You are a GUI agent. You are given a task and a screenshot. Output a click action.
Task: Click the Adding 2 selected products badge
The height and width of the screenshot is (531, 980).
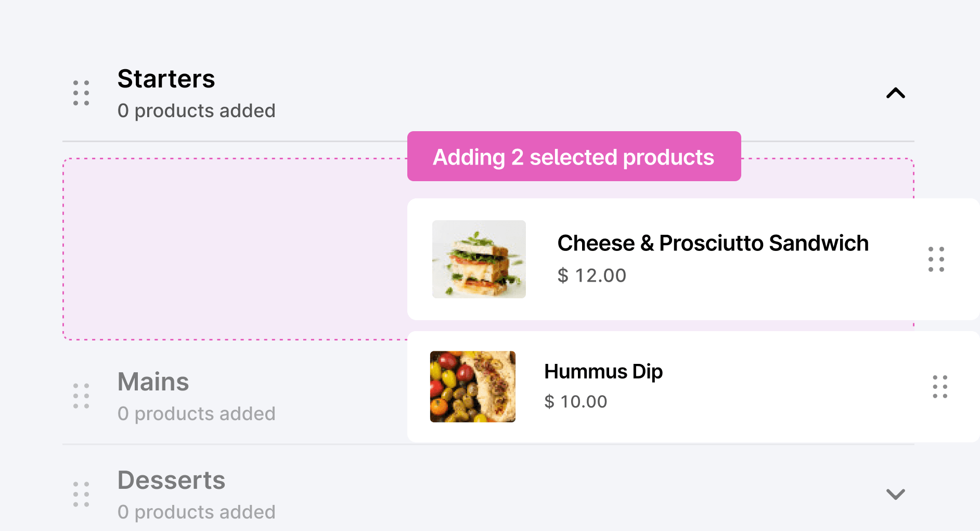574,157
